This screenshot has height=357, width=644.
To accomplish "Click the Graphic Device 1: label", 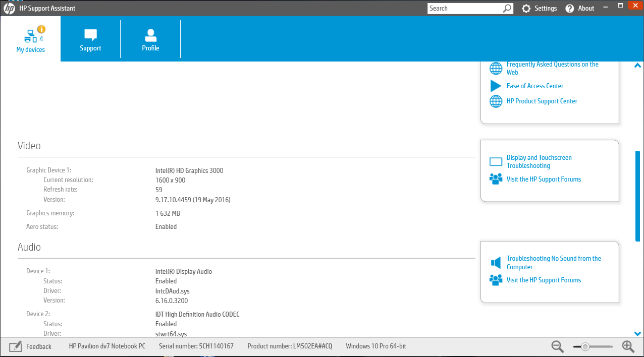I will point(49,170).
